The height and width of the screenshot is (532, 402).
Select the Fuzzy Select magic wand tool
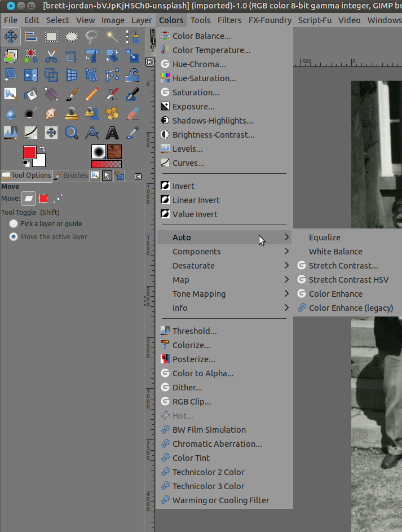click(x=112, y=37)
